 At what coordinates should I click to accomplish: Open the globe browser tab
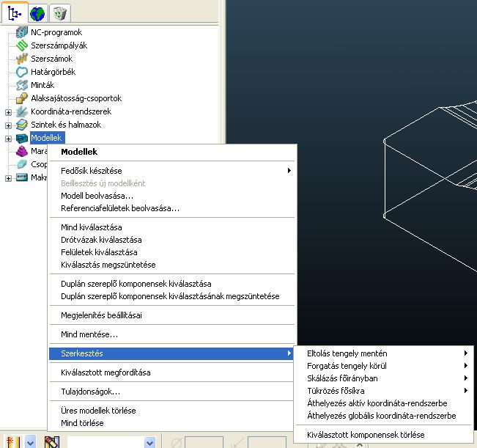pyautogui.click(x=37, y=14)
